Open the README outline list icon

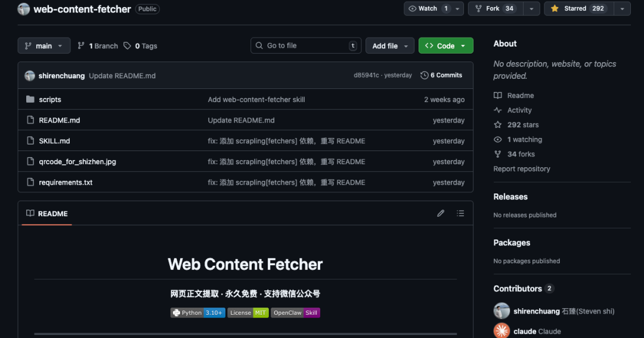click(460, 213)
